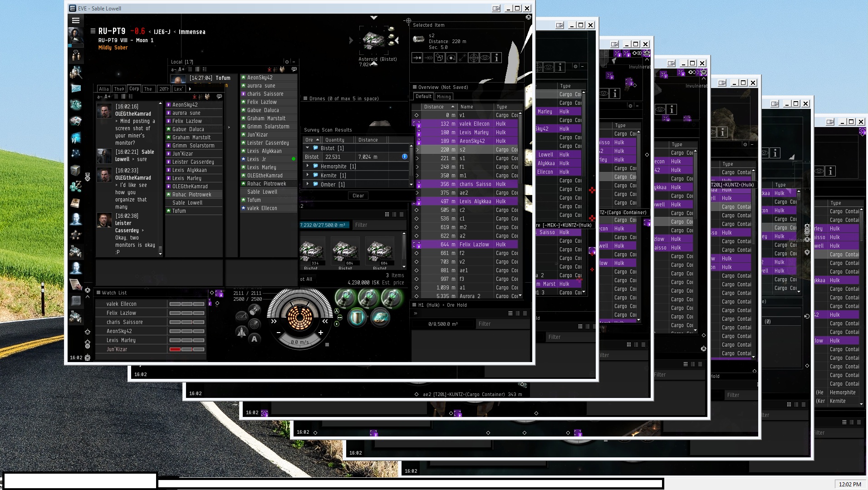
Task: Switch cargo view to icon grid mode
Action: tap(387, 215)
